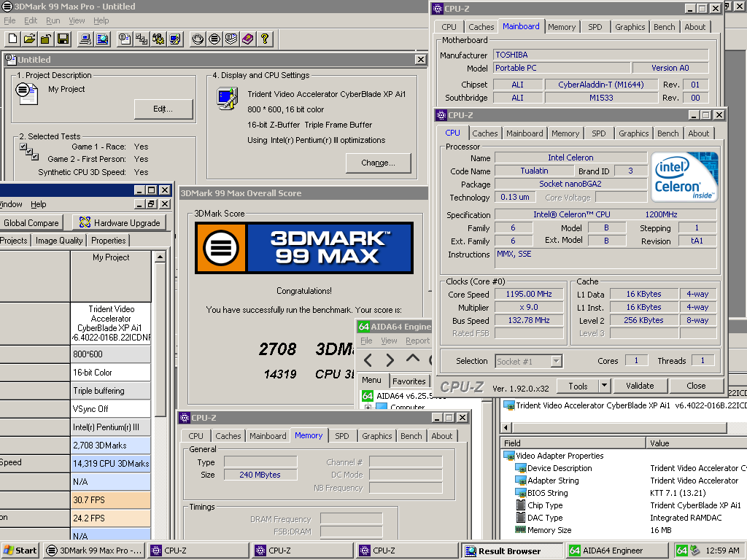Screen dimensions: 747x560
Task: Click Start button on taskbar
Action: click(x=20, y=551)
